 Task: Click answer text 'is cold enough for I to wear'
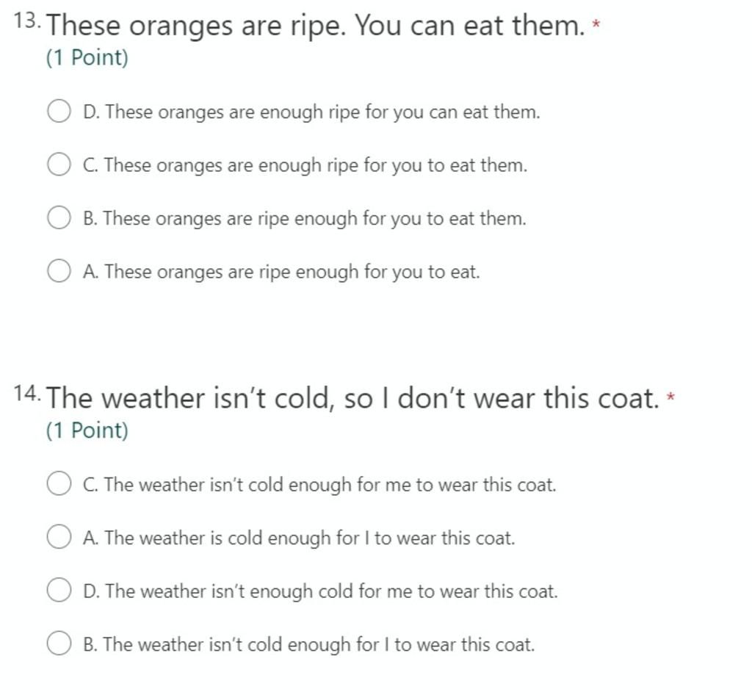pos(323,538)
